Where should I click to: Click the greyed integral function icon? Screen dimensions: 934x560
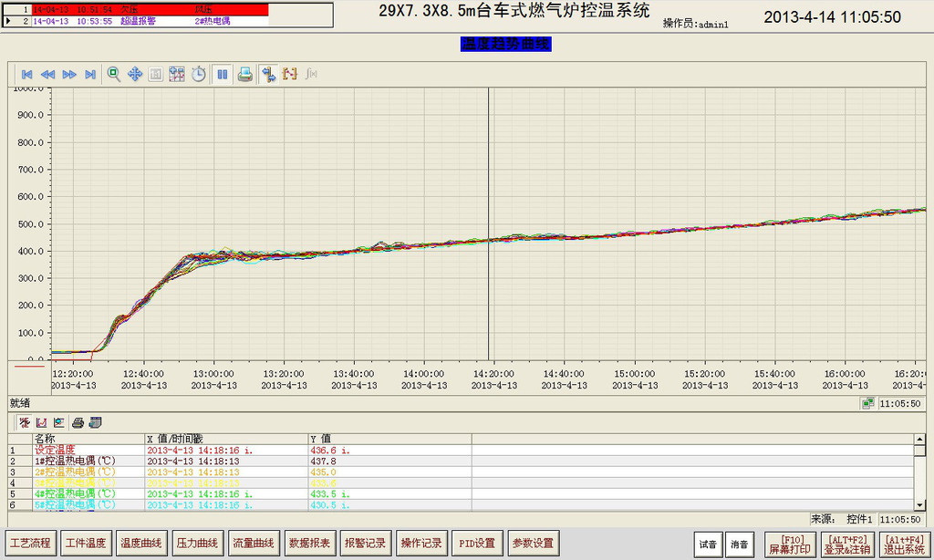tap(311, 74)
